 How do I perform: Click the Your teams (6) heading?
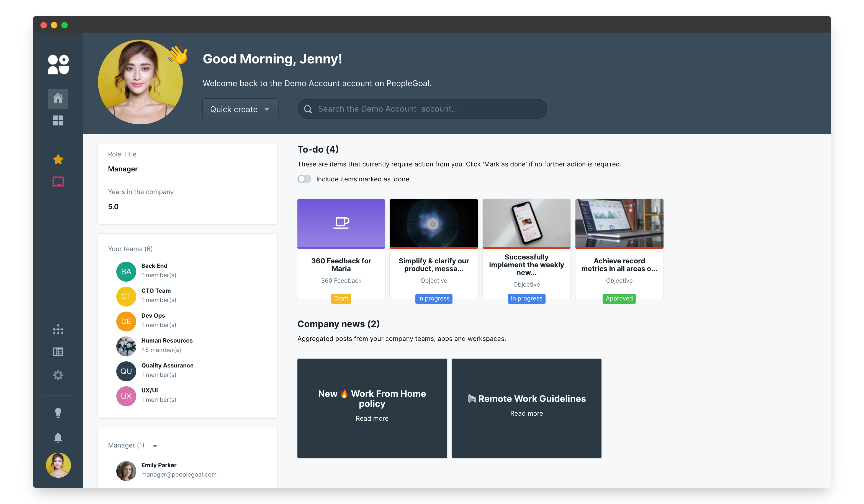click(x=130, y=249)
